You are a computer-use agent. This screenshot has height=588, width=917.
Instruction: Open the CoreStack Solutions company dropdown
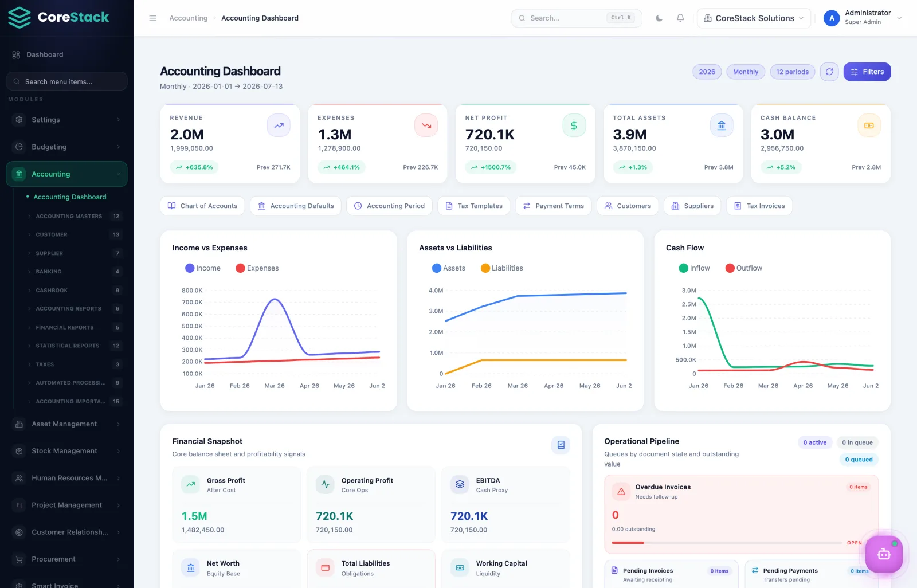point(754,18)
